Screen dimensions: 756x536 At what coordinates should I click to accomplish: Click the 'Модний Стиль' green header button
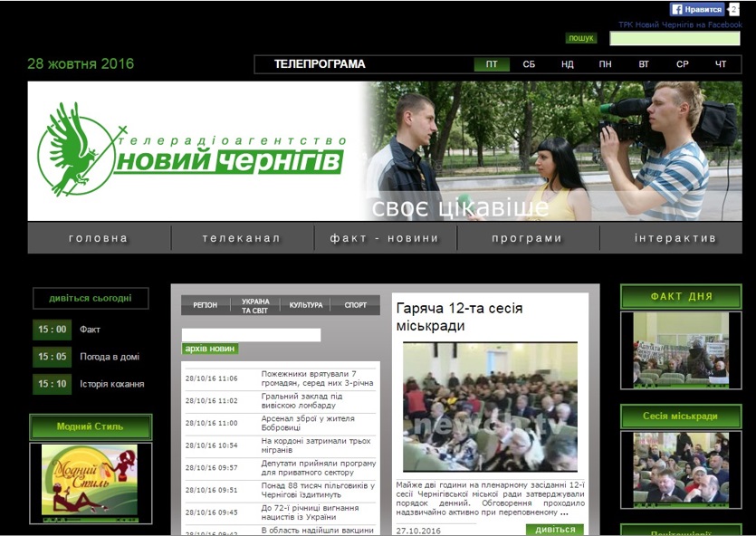[91, 426]
